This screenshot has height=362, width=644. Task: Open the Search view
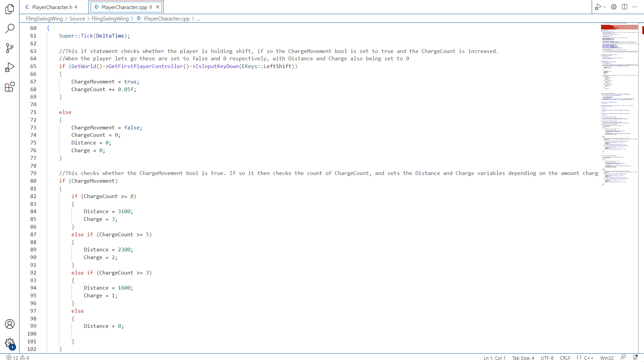(x=10, y=28)
